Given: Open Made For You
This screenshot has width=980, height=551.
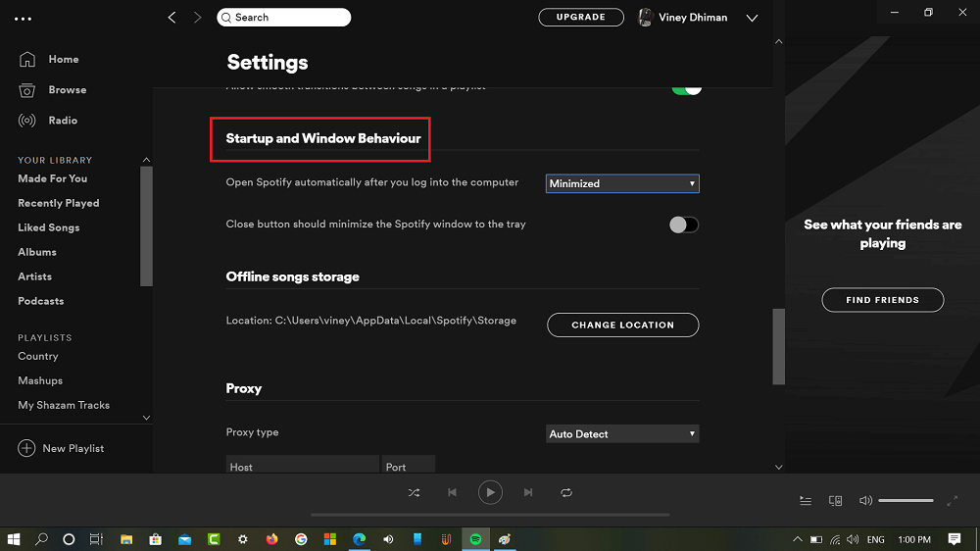Looking at the screenshot, I should pyautogui.click(x=53, y=178).
